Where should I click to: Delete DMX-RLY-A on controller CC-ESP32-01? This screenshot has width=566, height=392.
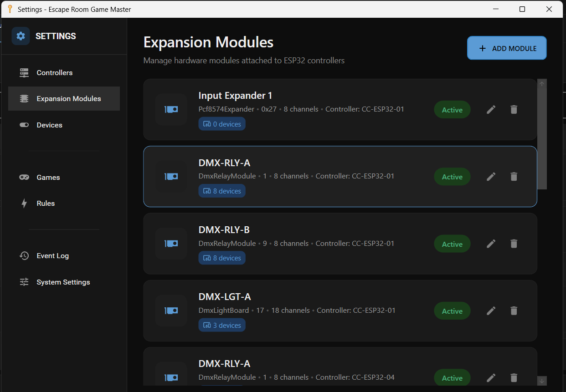(x=514, y=177)
